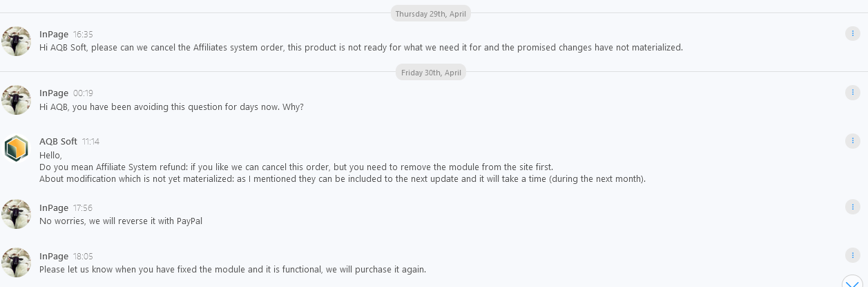This screenshot has width=868, height=287.
Task: Click InPage sender name on 17:56 message
Action: pos(54,207)
